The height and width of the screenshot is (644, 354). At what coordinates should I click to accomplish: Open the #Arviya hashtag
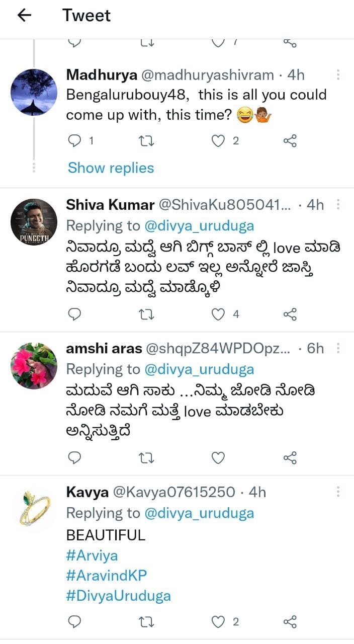point(92,555)
